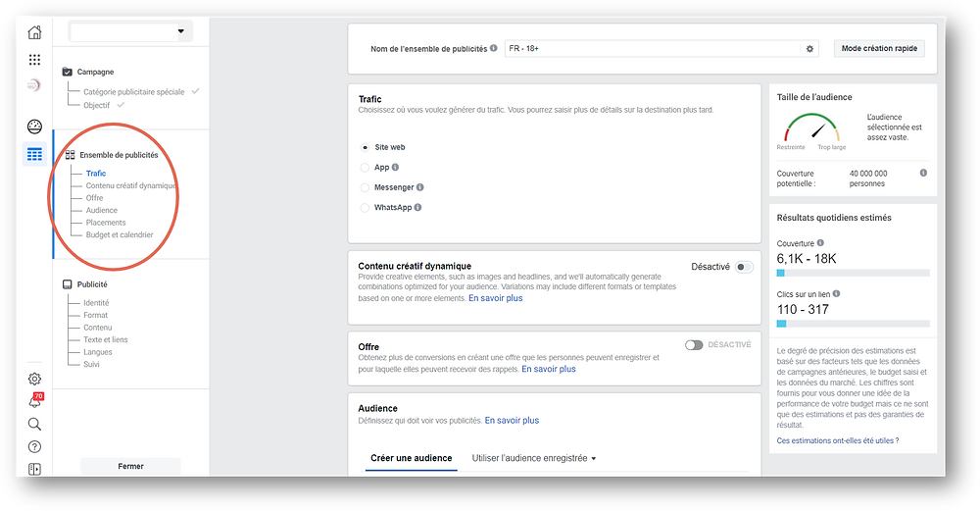
Task: Click the Ensemble de publicités heading
Action: pos(119,155)
